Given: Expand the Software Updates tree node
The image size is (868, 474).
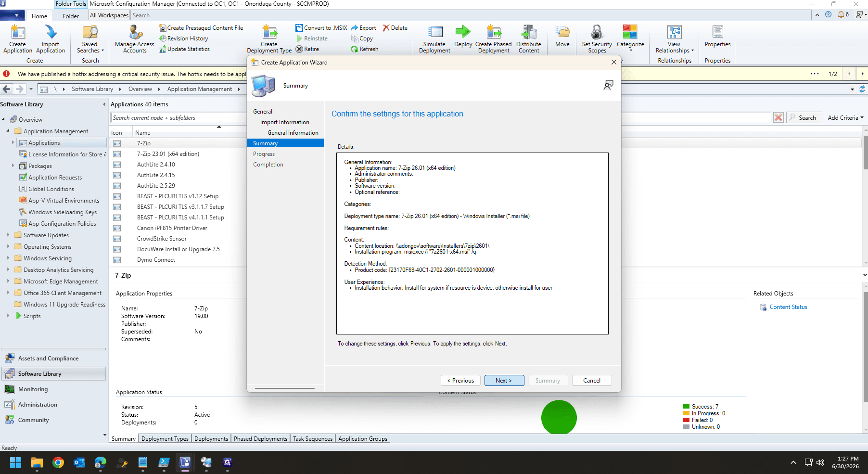Looking at the screenshot, I should 8,235.
